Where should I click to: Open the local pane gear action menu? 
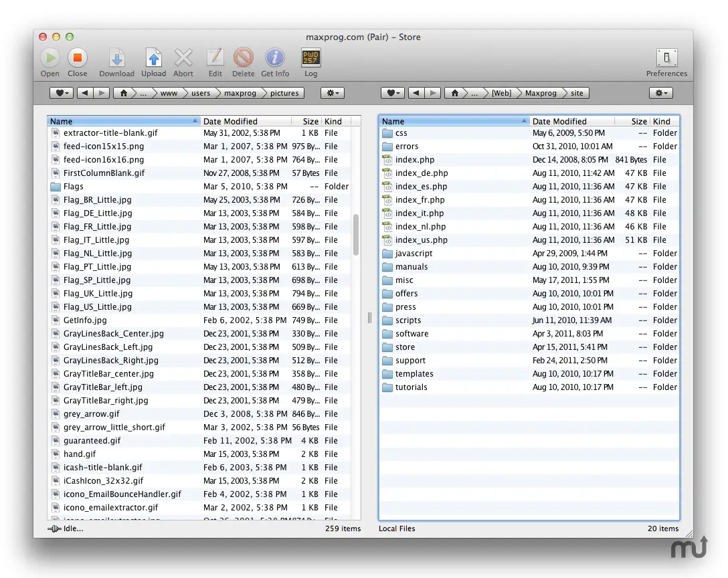(660, 93)
